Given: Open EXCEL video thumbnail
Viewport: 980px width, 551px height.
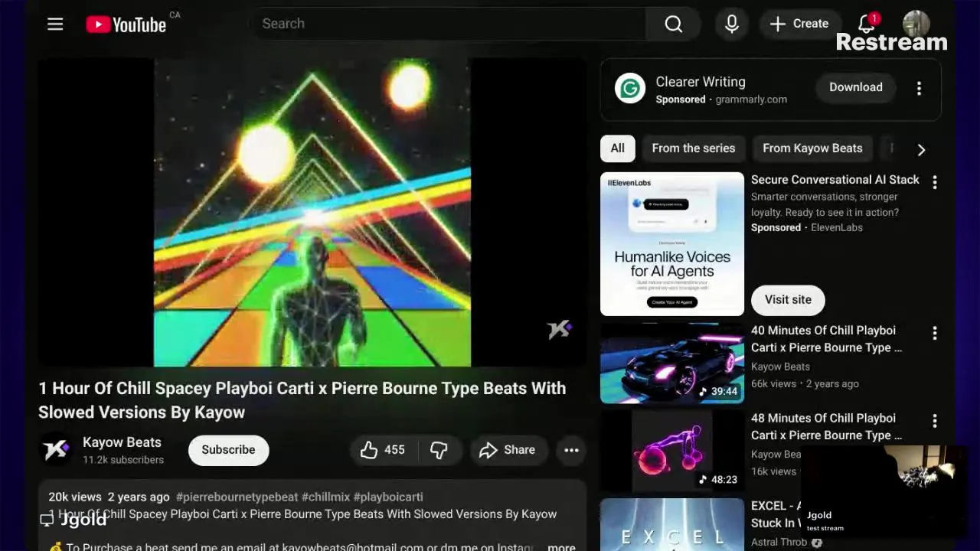Looking at the screenshot, I should 672,525.
